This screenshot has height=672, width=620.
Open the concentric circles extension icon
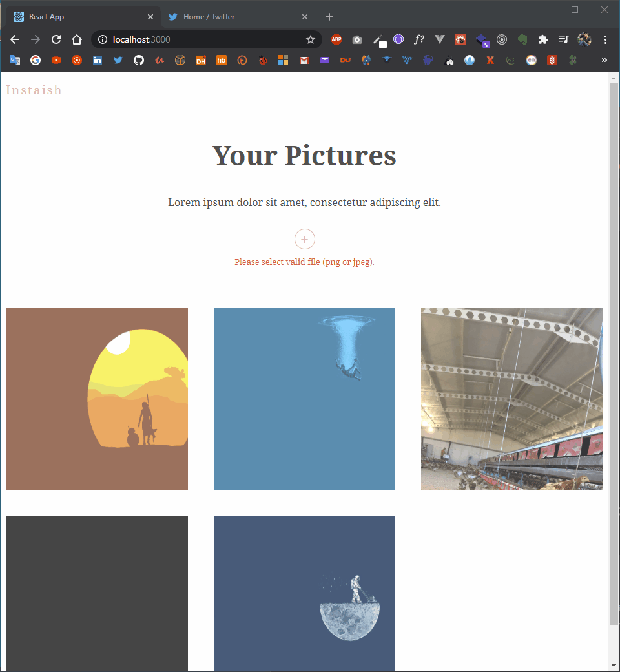[502, 39]
